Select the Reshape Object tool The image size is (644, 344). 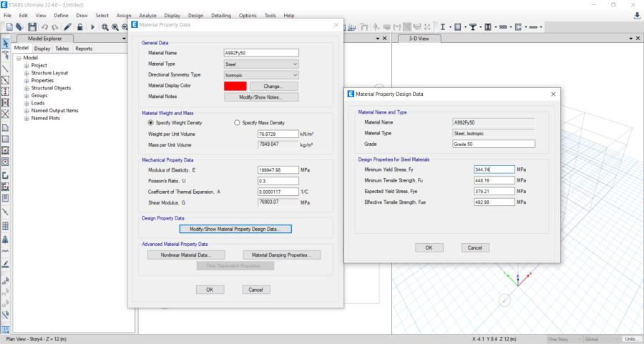pyautogui.click(x=5, y=55)
